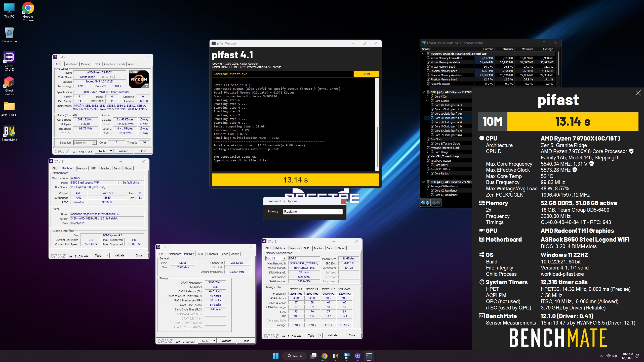Open Tools dropdown arrow in Memory window
644x362 pixels.
pos(214,341)
